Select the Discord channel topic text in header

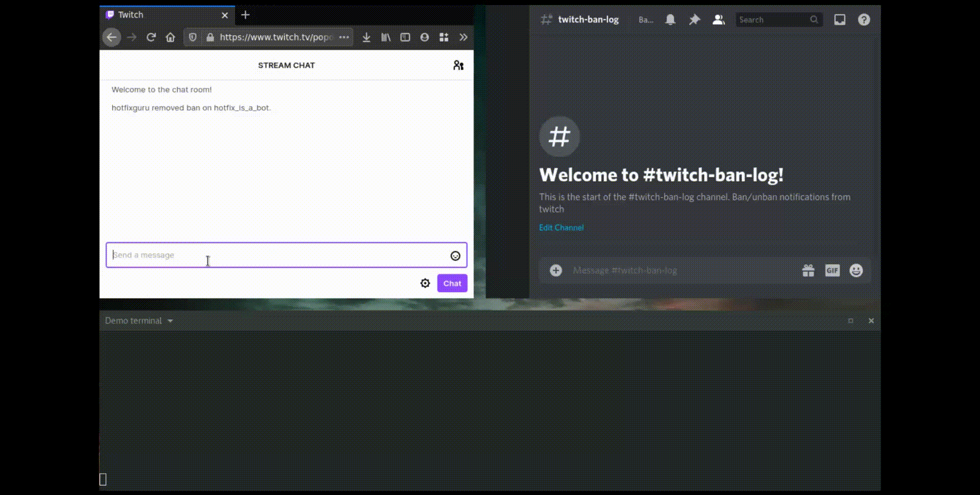(646, 20)
